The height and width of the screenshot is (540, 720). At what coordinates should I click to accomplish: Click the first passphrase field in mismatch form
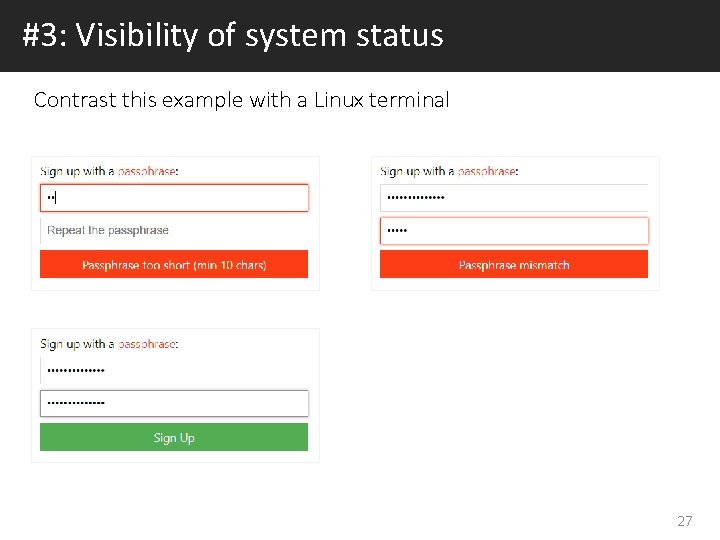[514, 198]
